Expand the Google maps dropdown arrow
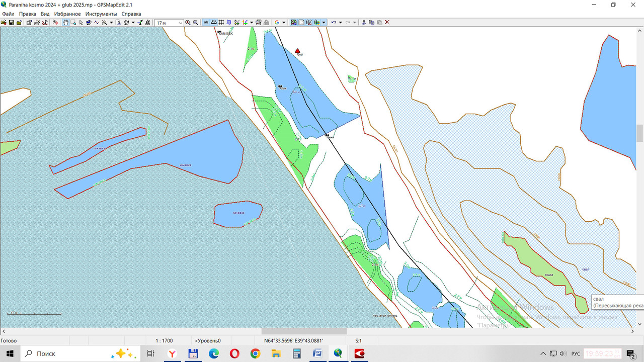 click(284, 23)
